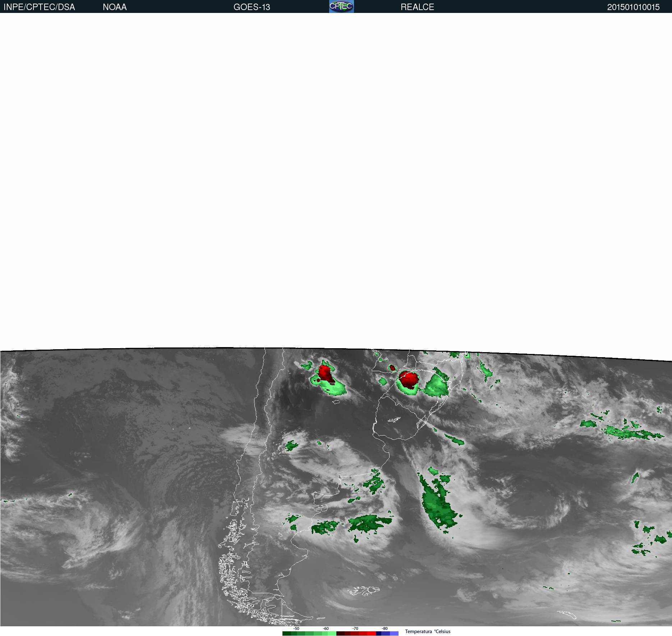This screenshot has height=636, width=672.
Task: Click the NOAA label in the header
Action: click(x=115, y=7)
